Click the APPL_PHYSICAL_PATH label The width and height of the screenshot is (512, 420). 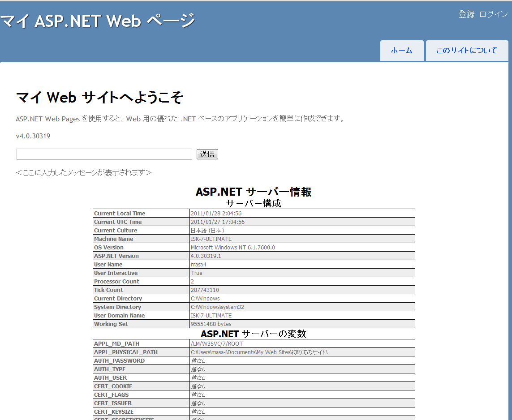[126, 352]
